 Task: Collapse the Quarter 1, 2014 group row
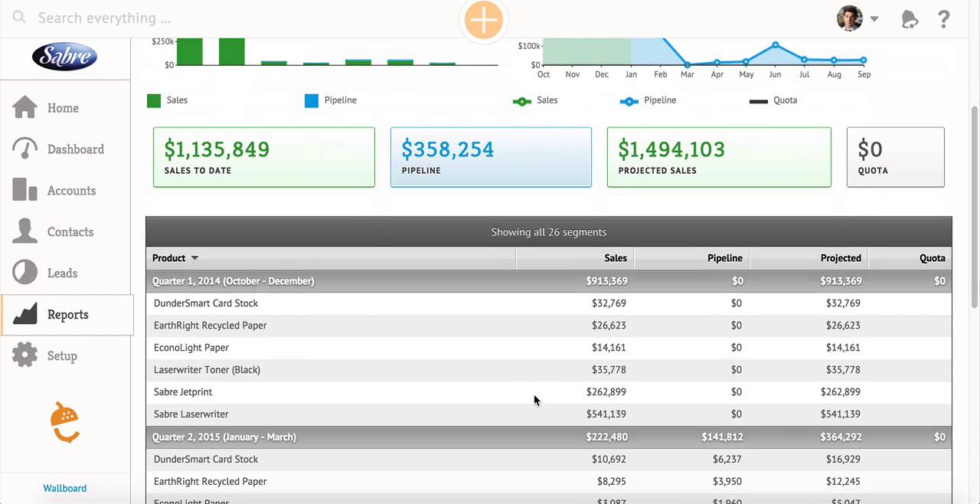pyautogui.click(x=234, y=281)
